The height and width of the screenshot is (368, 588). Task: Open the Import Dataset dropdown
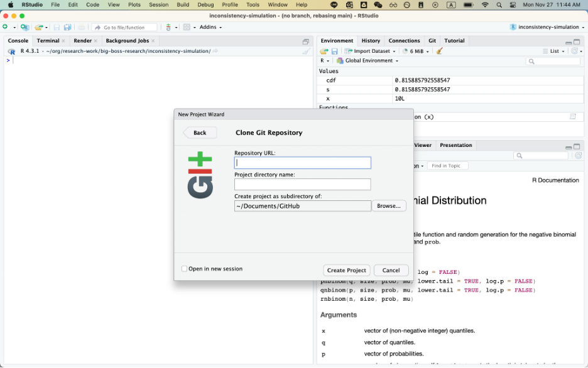point(370,51)
